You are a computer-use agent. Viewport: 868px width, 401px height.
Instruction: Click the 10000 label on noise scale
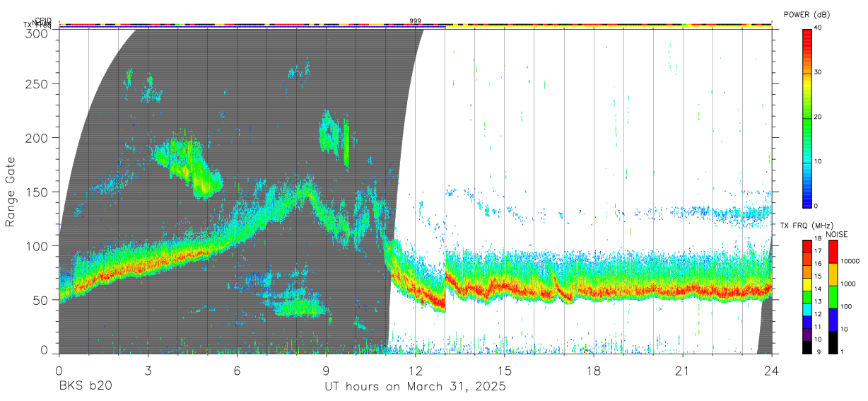coord(849,262)
